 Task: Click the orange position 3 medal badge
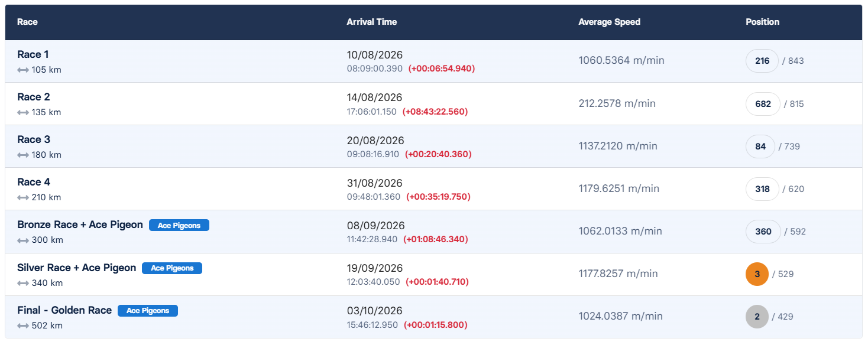[x=757, y=274]
